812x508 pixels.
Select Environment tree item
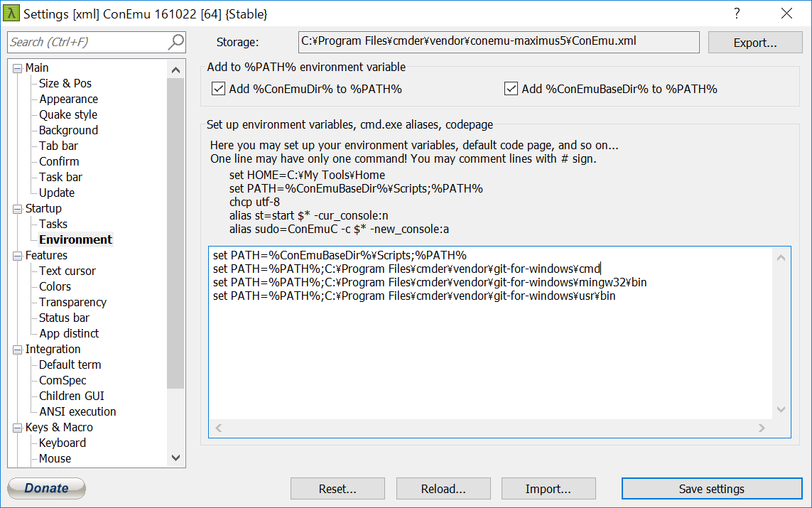click(75, 239)
